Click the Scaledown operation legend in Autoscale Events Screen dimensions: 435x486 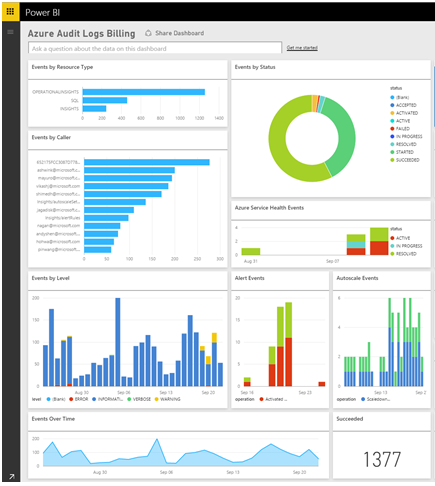[375, 399]
